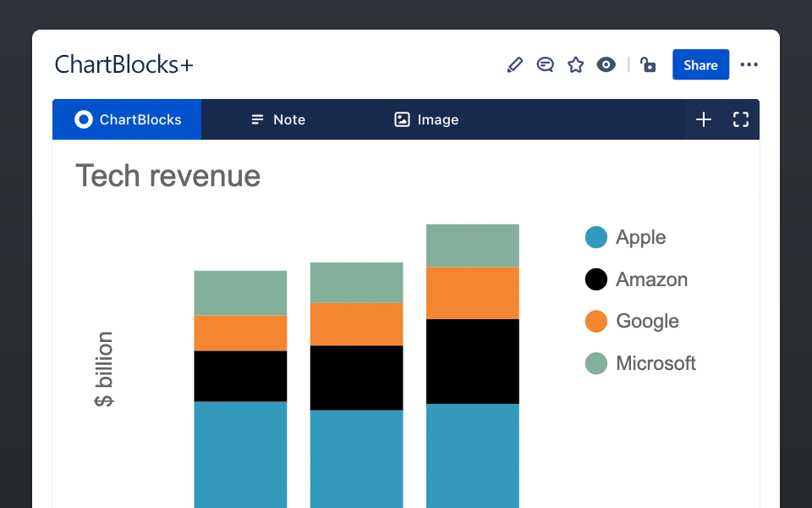The image size is (812, 508).
Task: Toggle Apple series in the legend
Action: [640, 237]
